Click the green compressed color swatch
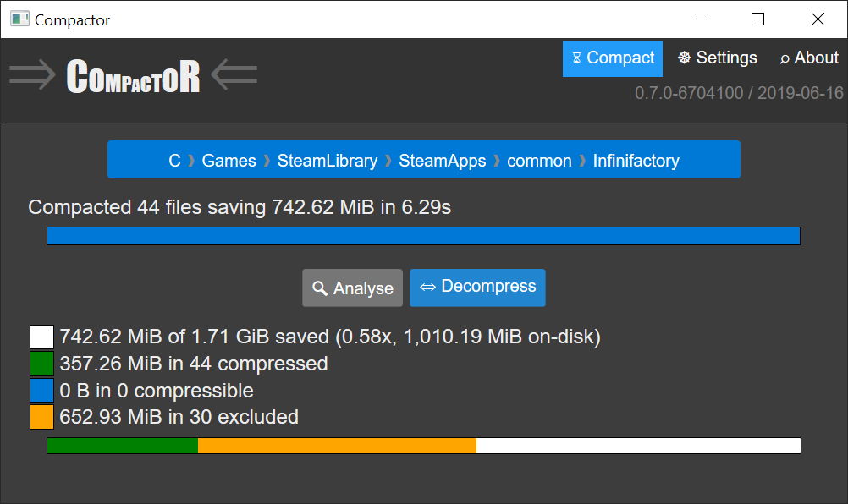This screenshot has width=848, height=504. tap(41, 364)
